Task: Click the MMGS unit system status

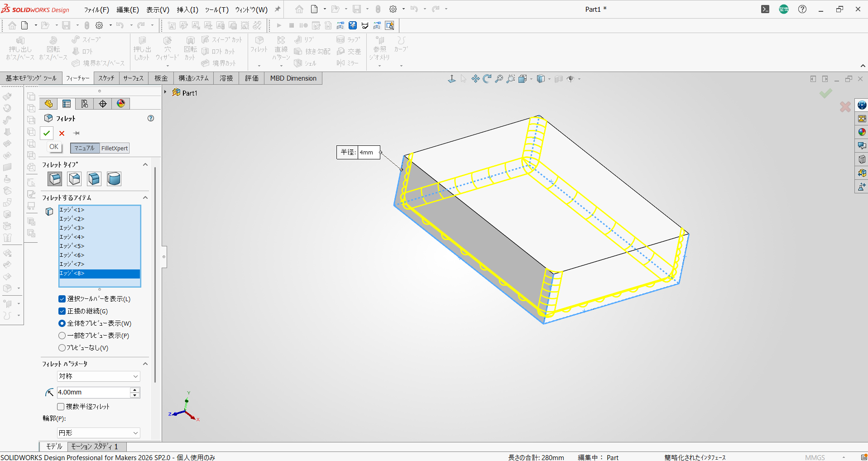Action: pos(815,457)
